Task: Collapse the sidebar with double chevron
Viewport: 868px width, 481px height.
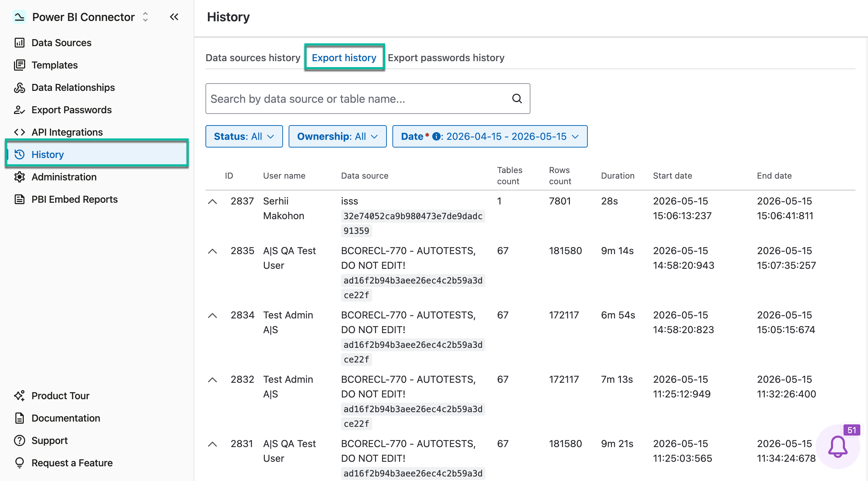Action: pos(174,17)
